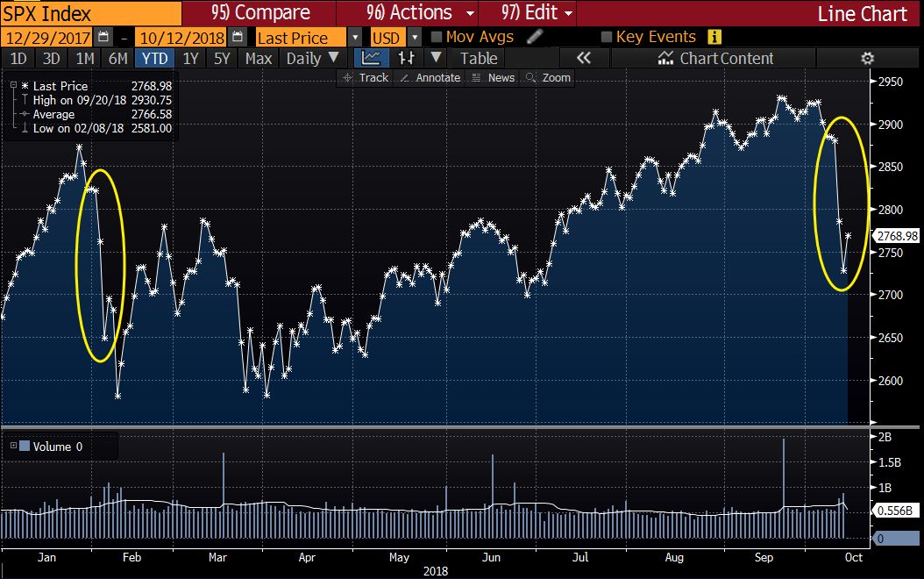
Task: Switch to the YTD date range
Action: tap(154, 58)
